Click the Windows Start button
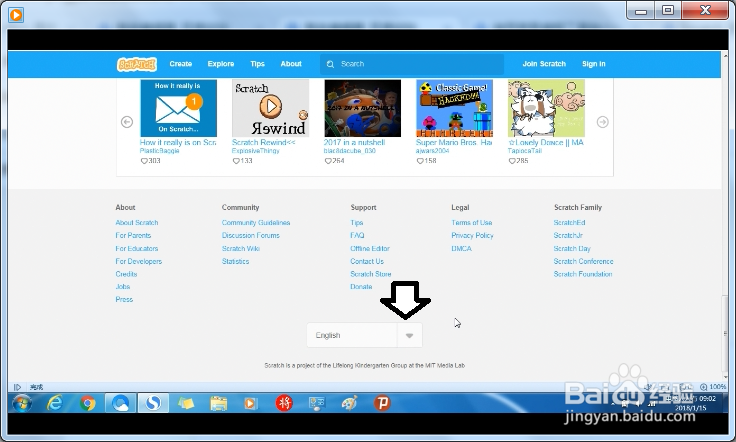 click(22, 403)
